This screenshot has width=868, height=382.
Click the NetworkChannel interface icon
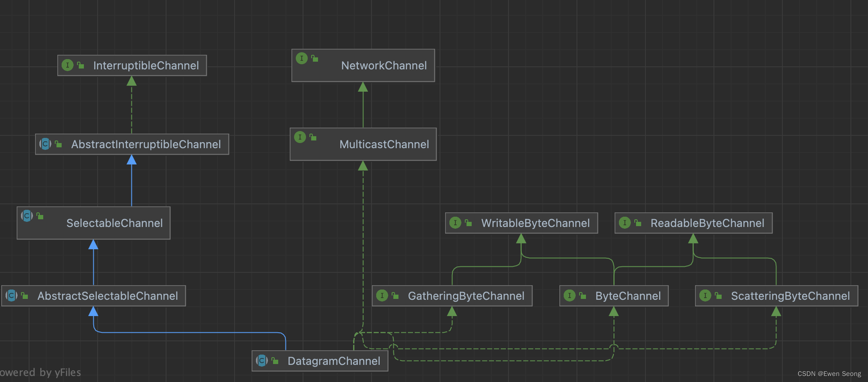302,58
